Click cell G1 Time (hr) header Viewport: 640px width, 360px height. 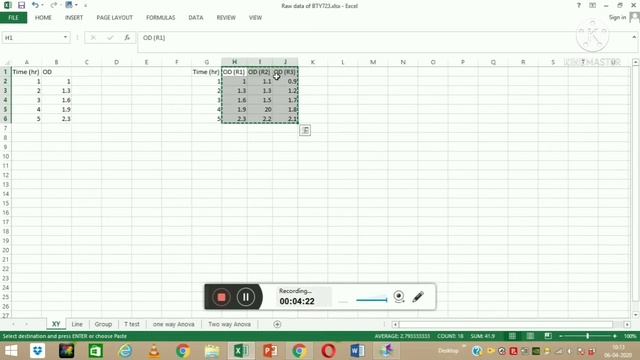[206, 72]
